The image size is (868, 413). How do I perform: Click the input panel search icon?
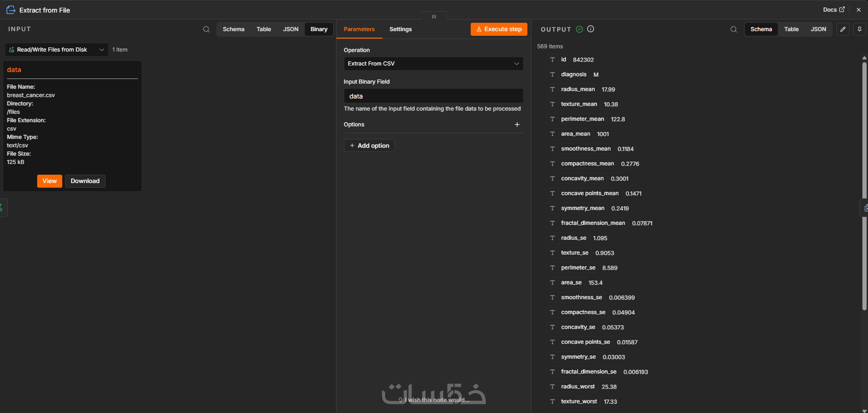(206, 29)
